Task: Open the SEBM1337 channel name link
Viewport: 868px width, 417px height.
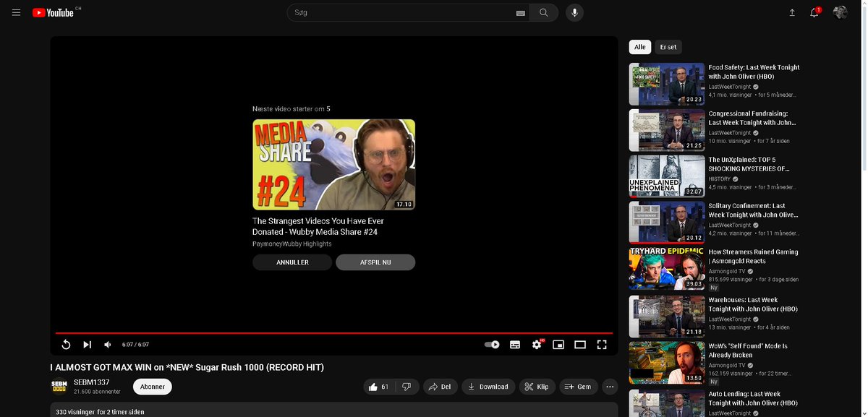Action: tap(92, 382)
